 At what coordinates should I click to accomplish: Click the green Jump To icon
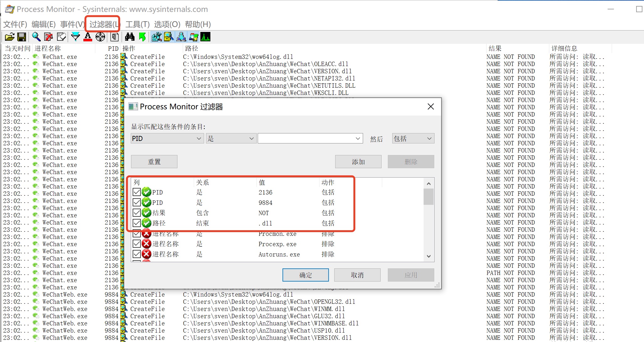point(142,37)
